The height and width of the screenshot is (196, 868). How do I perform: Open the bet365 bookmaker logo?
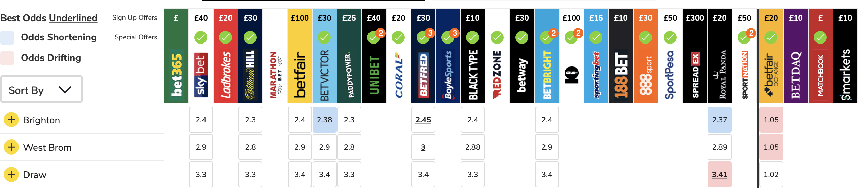pyautogui.click(x=176, y=75)
